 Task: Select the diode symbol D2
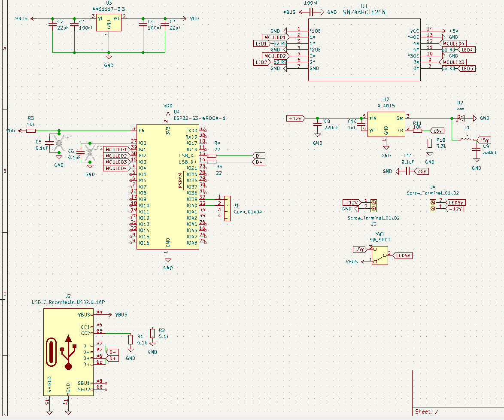pyautogui.click(x=461, y=118)
